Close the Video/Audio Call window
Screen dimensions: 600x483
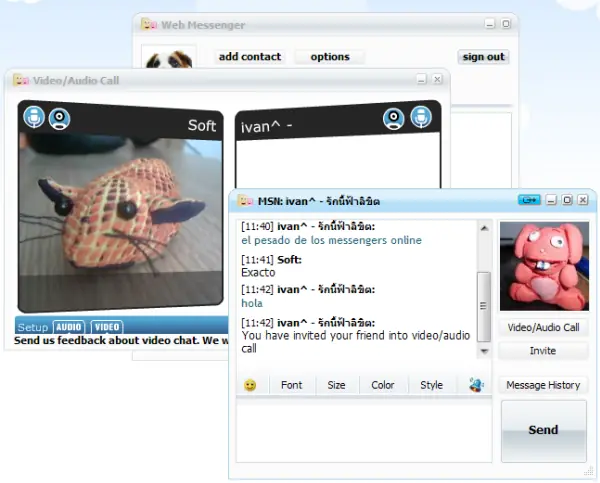[x=437, y=79]
